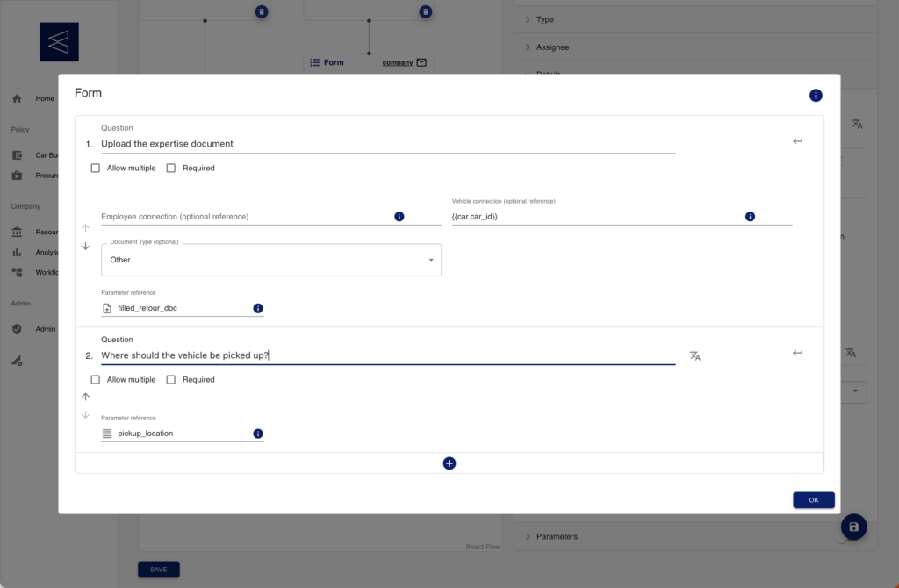Click question 1 text field 'Upload the expertise document'

click(388, 144)
